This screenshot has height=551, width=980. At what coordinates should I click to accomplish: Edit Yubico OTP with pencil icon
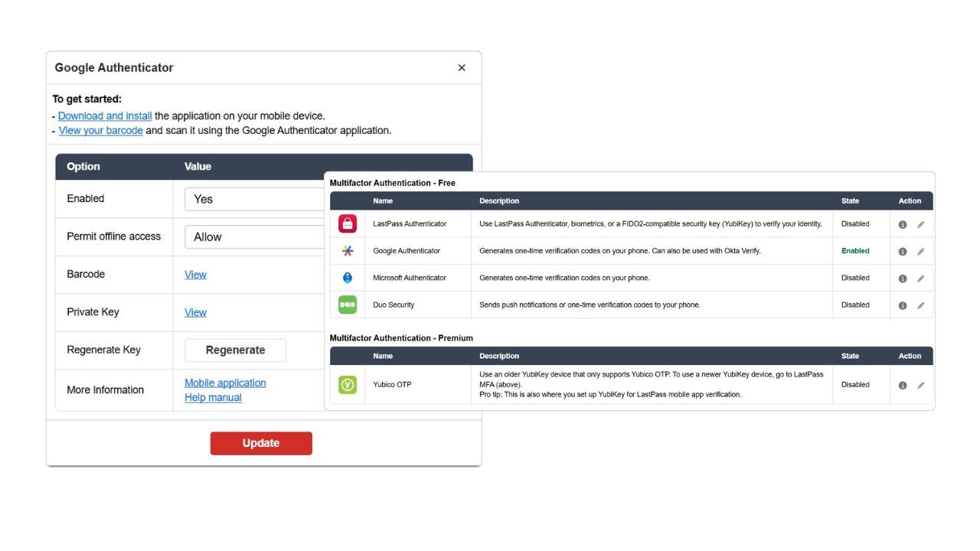click(x=920, y=385)
